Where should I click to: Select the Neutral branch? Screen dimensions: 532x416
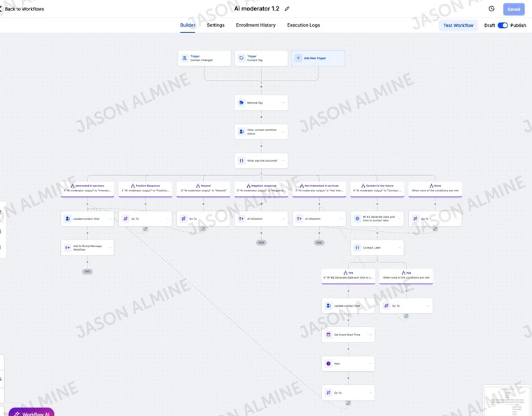point(203,188)
